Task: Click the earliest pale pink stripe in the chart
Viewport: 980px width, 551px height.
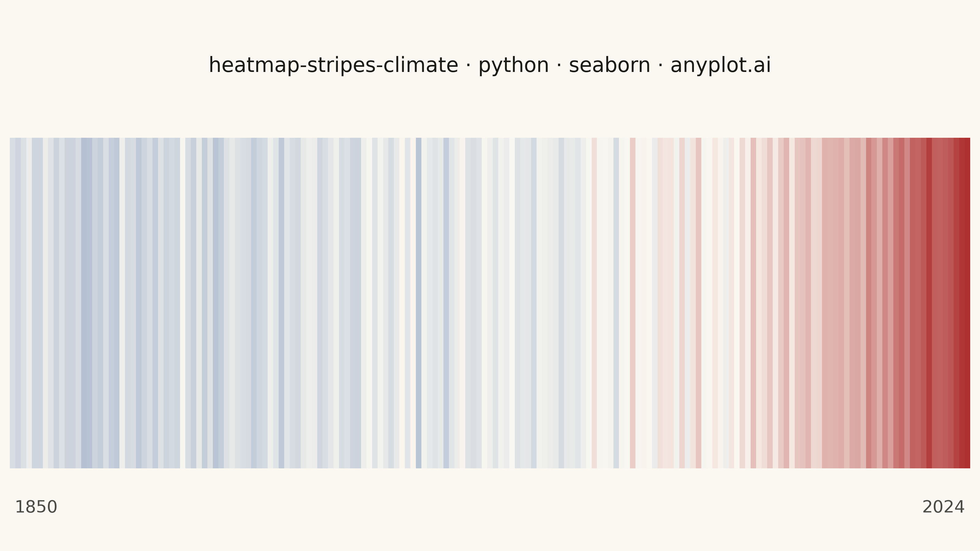Action: pyautogui.click(x=594, y=303)
